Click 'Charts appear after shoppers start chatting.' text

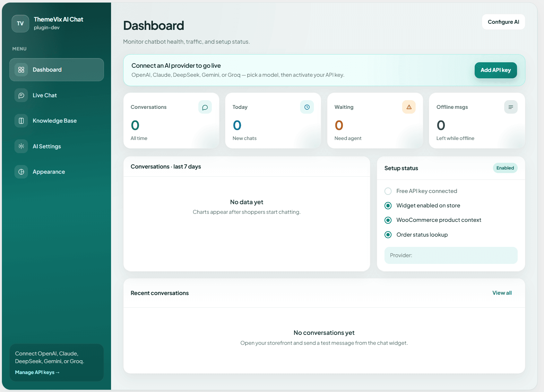[x=246, y=212]
